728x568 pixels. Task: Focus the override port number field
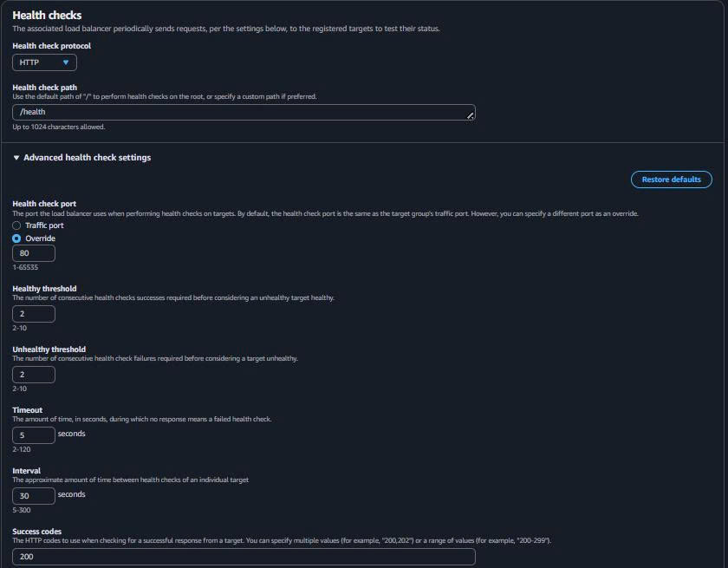coord(34,253)
